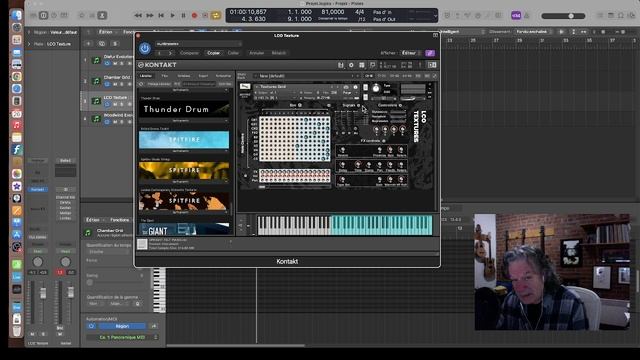Toggle the yellow cycle mode button
The height and width of the screenshot is (360, 640).
(216, 16)
